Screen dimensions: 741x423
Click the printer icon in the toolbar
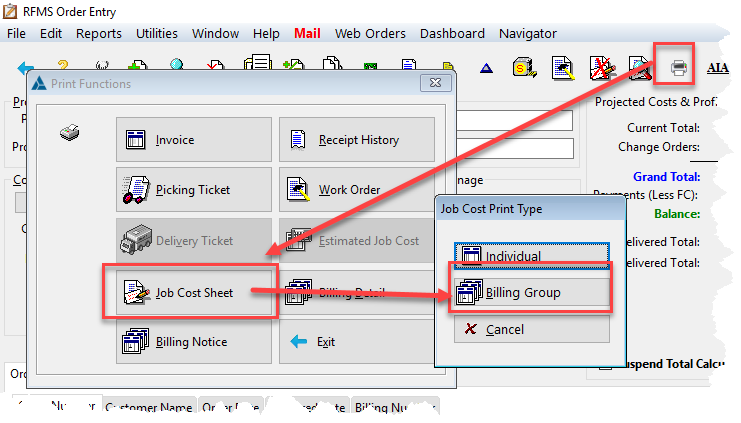click(x=679, y=68)
